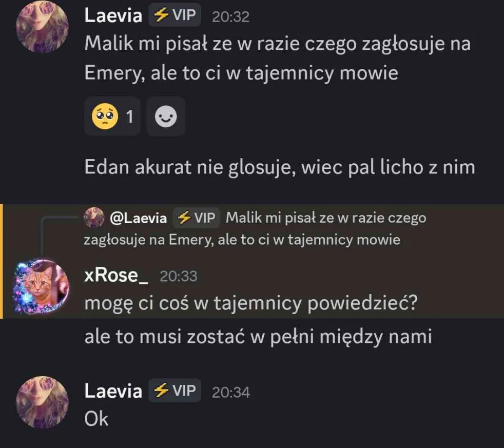Click xRose_'s orange cat avatar
This screenshot has width=504, height=448.
click(x=42, y=286)
